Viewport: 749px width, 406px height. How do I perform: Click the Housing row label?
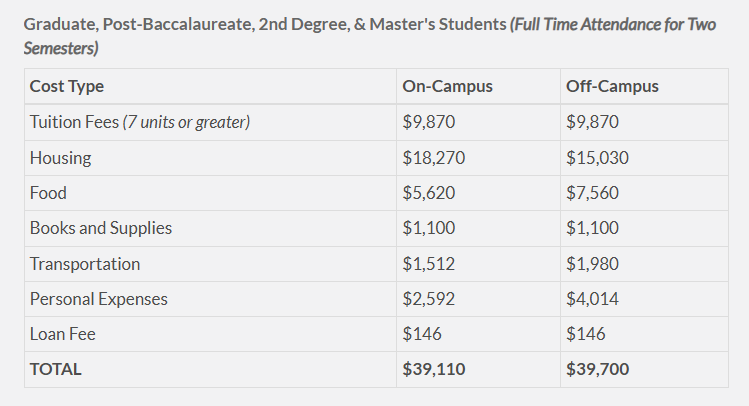pyautogui.click(x=60, y=158)
